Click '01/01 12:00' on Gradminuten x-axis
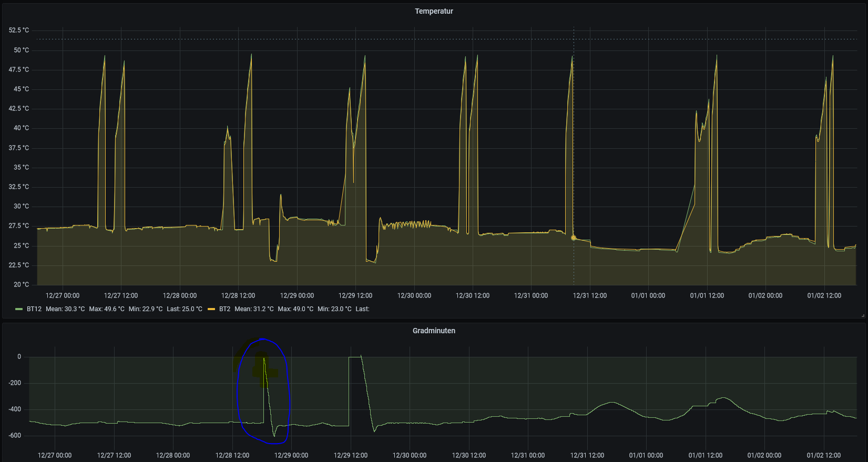This screenshot has height=462, width=868. coord(706,455)
